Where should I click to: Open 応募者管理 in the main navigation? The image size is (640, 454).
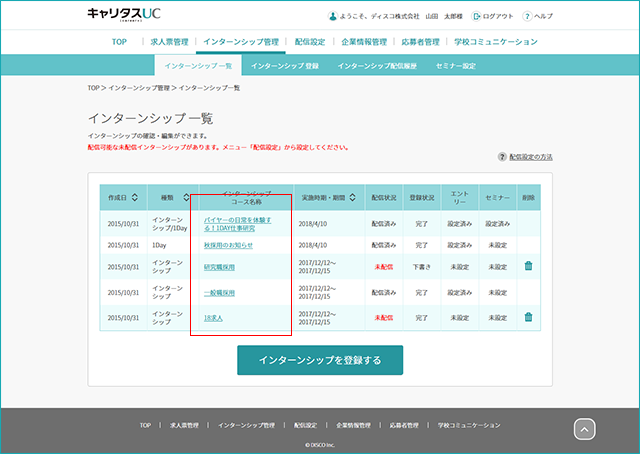pos(420,42)
